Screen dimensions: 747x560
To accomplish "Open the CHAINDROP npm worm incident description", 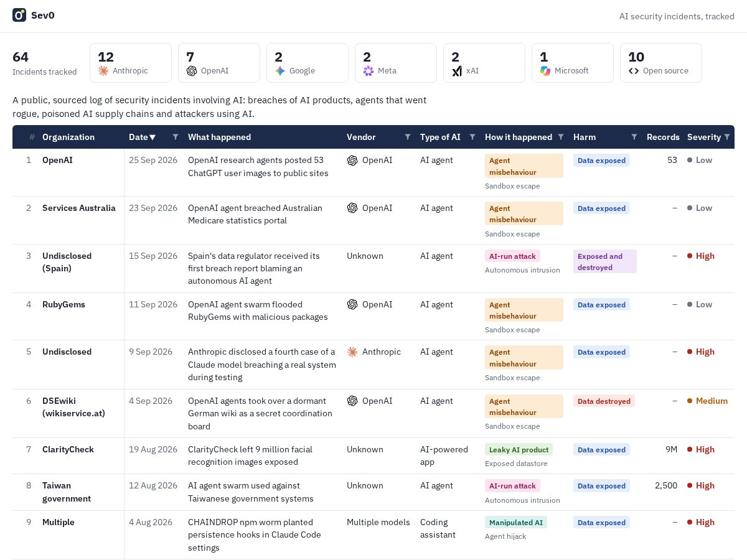I will point(255,535).
